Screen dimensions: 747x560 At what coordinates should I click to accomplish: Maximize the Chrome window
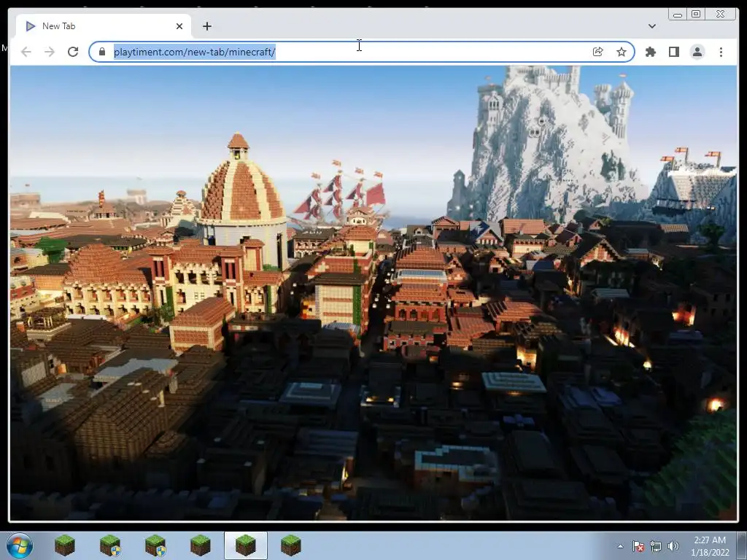[x=695, y=15]
